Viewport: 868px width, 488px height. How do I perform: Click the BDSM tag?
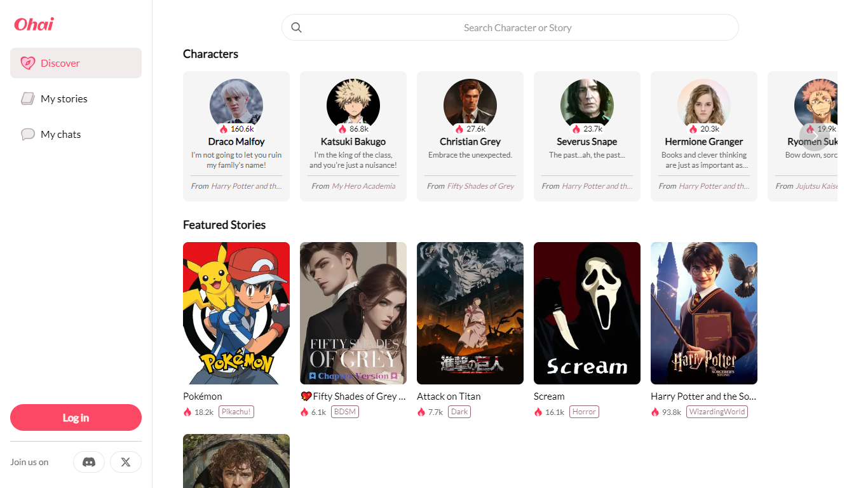pyautogui.click(x=345, y=412)
